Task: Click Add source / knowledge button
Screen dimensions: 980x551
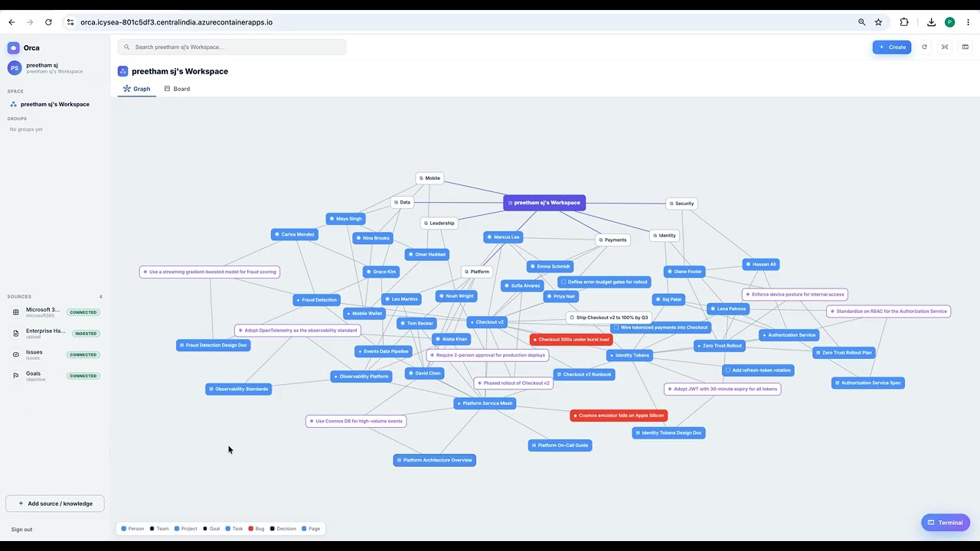Action: tap(55, 504)
